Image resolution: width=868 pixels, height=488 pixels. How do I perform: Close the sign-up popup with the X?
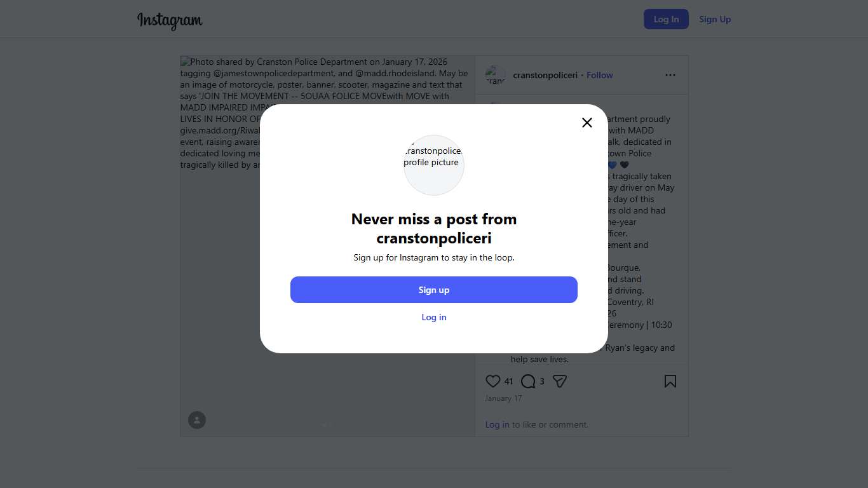587,123
